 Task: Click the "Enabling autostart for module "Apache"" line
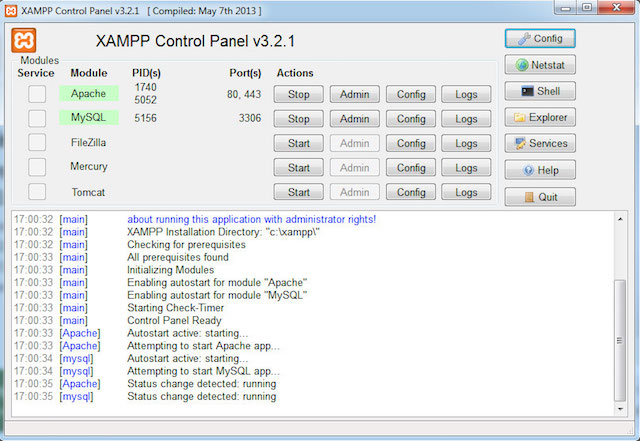click(217, 283)
